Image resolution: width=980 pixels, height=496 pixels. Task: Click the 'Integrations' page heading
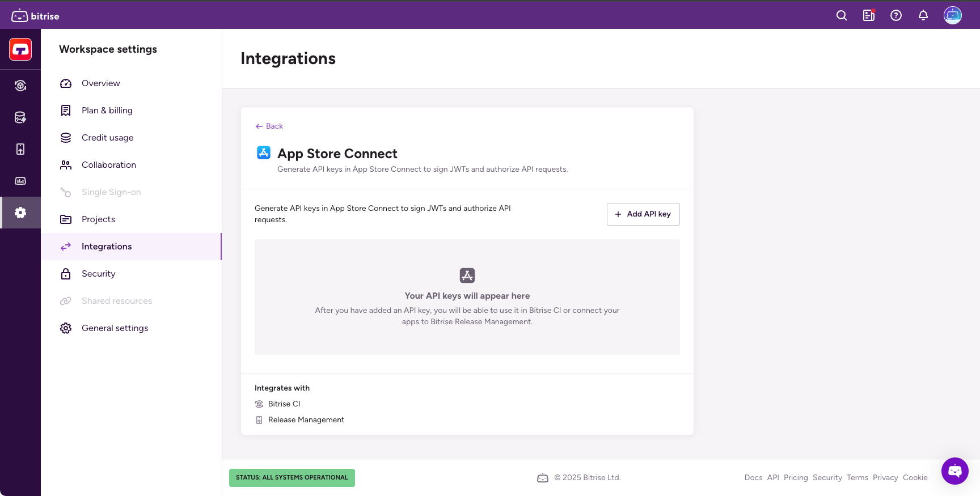288,58
